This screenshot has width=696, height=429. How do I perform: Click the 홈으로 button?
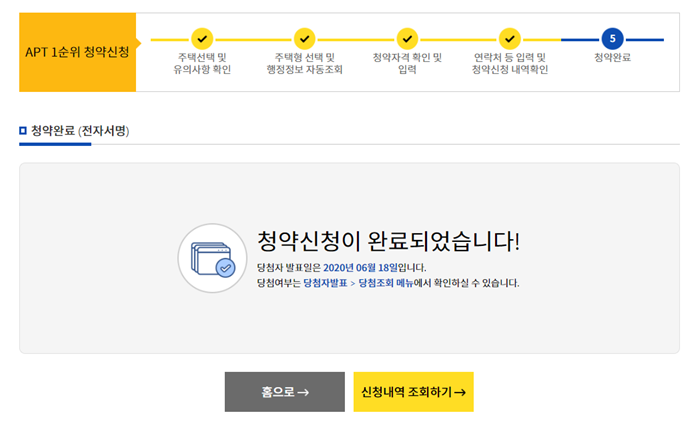tap(285, 392)
